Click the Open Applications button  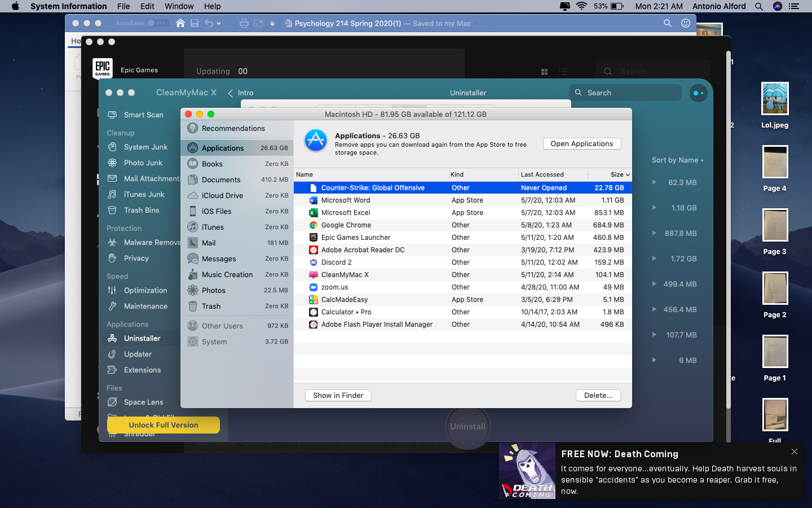[x=582, y=144]
